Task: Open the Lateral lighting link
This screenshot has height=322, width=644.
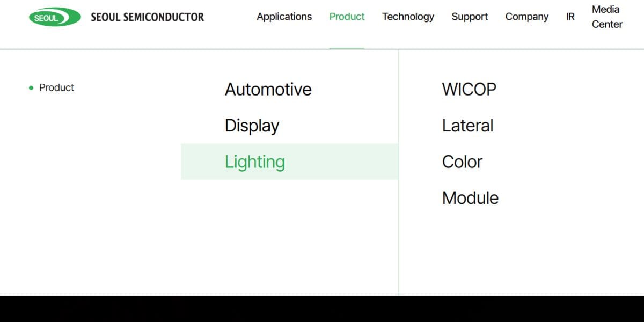Action: 467,126
